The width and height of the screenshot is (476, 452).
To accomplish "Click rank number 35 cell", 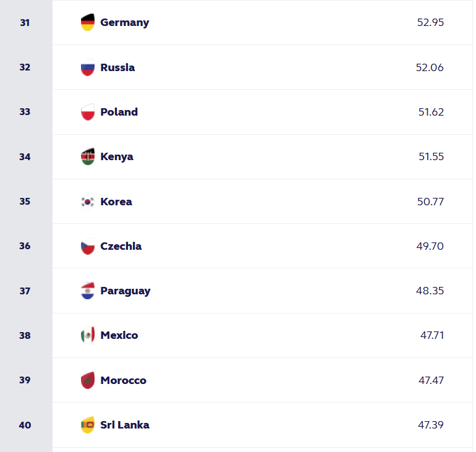I will pos(25,202).
